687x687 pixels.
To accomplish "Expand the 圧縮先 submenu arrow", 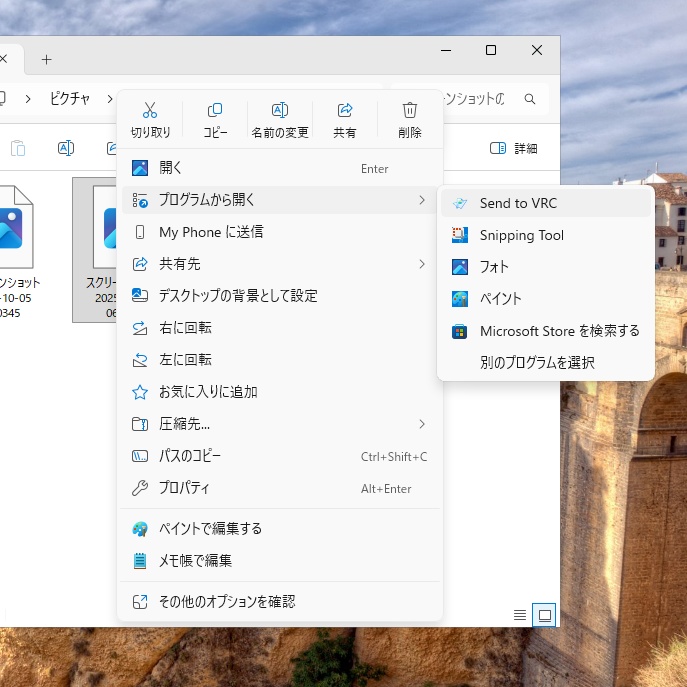I will click(421, 424).
